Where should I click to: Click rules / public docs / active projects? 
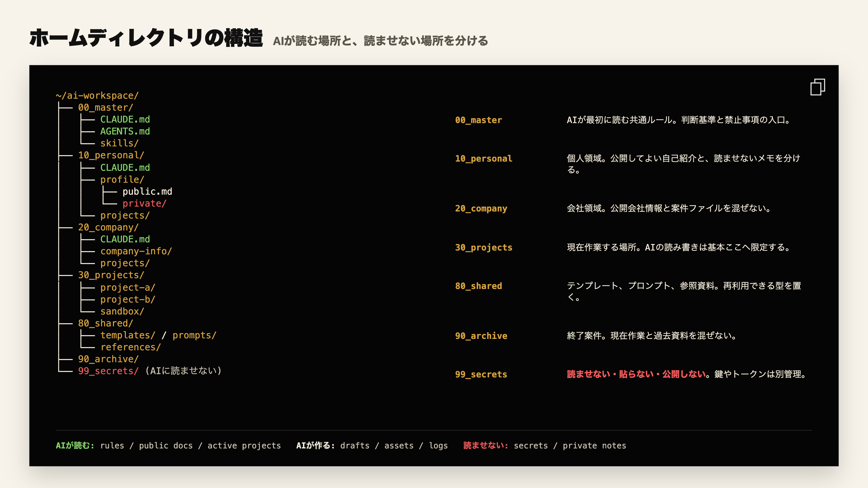point(190,445)
